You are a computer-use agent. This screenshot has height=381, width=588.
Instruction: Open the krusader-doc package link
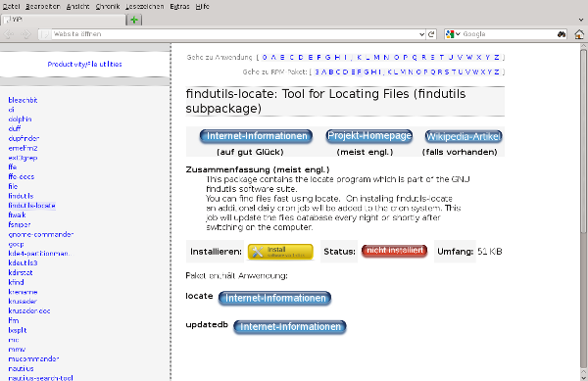(x=29, y=310)
